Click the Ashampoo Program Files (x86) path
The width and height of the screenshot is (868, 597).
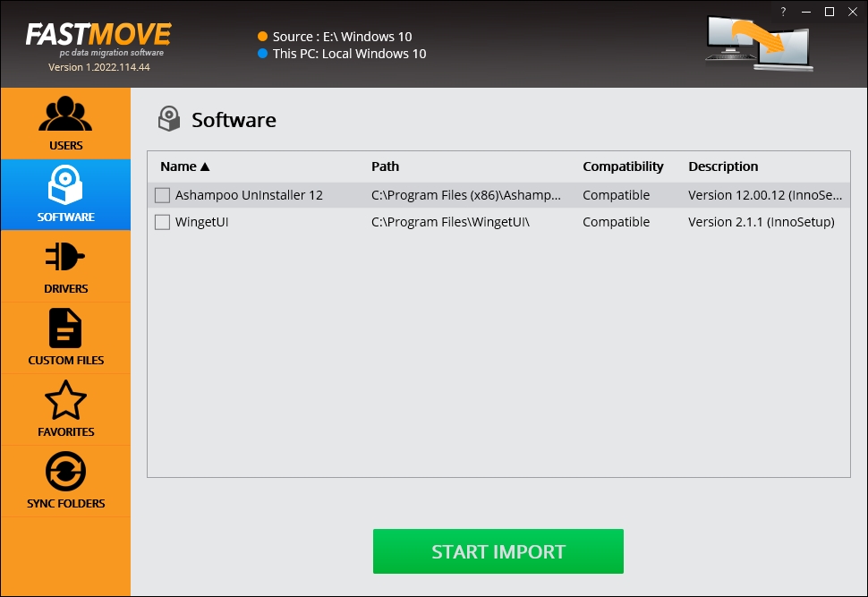click(x=466, y=195)
